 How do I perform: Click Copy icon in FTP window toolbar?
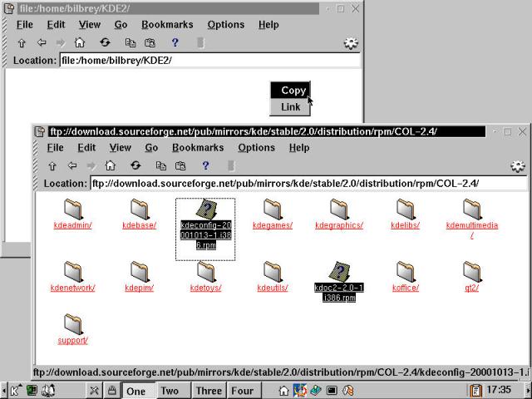point(160,165)
